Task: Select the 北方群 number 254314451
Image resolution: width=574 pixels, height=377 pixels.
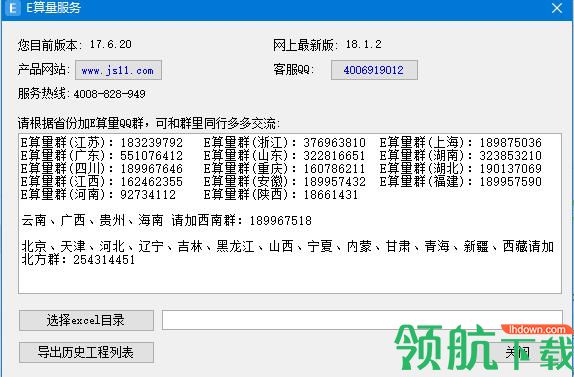Action: [104, 260]
